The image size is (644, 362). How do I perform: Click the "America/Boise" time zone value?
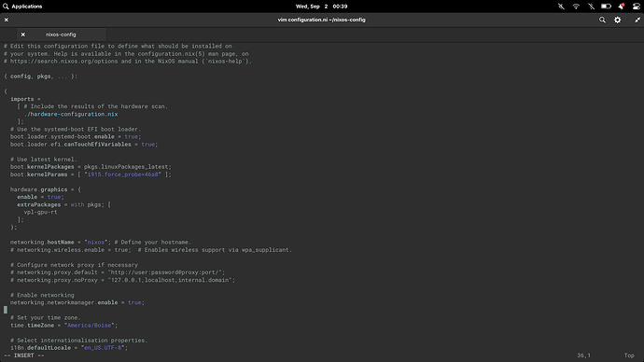coord(89,326)
